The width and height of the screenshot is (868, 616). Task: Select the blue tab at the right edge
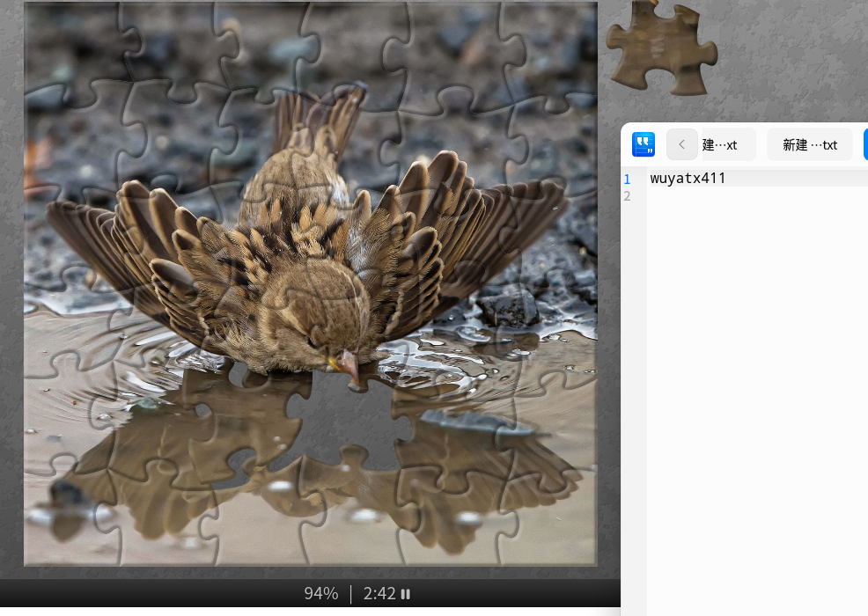pos(865,144)
